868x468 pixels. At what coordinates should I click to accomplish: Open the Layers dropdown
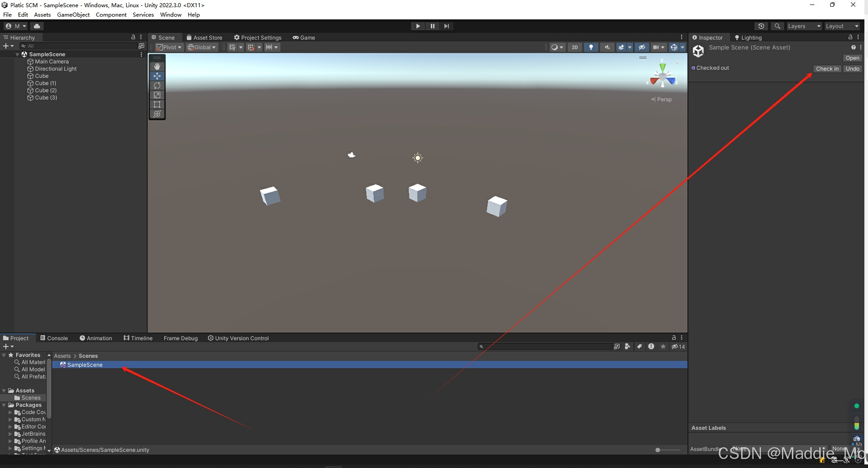(804, 26)
